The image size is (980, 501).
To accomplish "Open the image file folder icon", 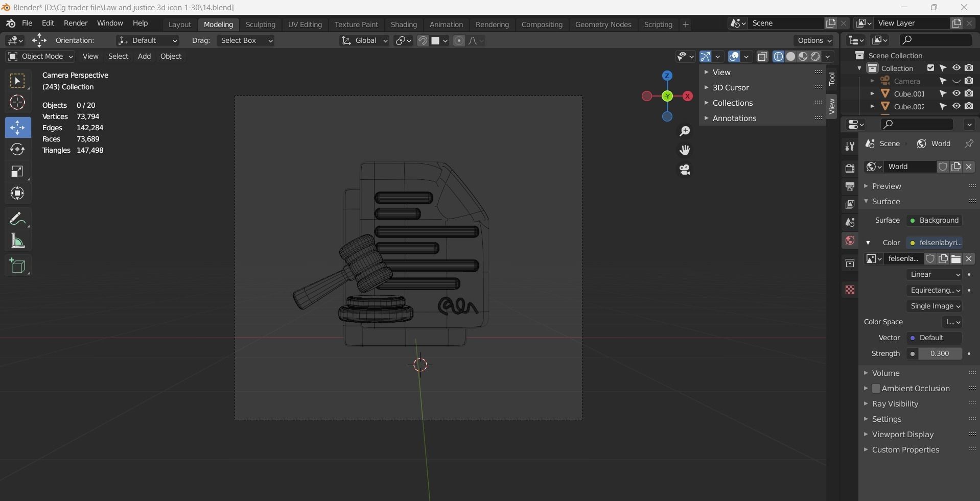I will coord(956,259).
